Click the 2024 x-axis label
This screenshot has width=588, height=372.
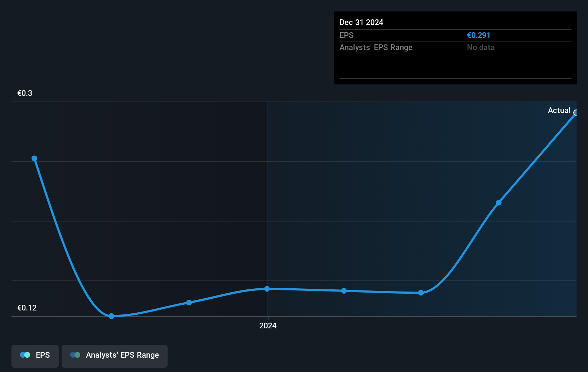coord(268,325)
